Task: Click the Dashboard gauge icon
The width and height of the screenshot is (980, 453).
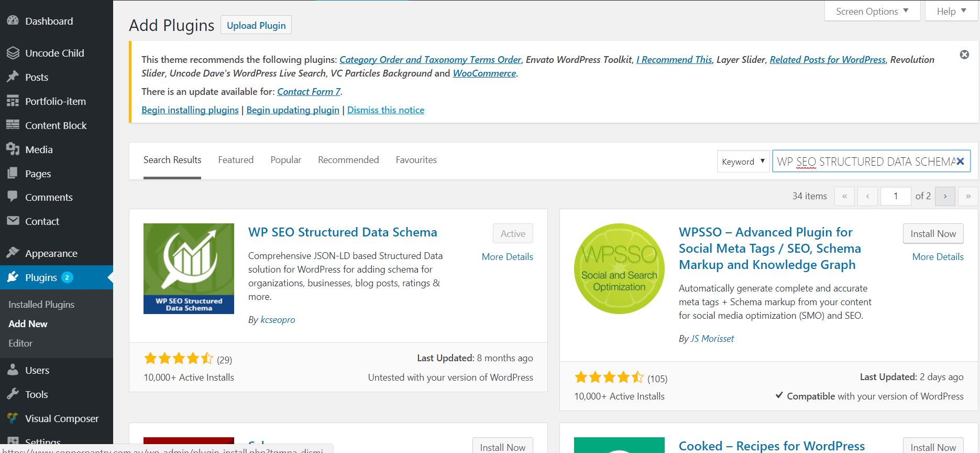Action: point(13,21)
